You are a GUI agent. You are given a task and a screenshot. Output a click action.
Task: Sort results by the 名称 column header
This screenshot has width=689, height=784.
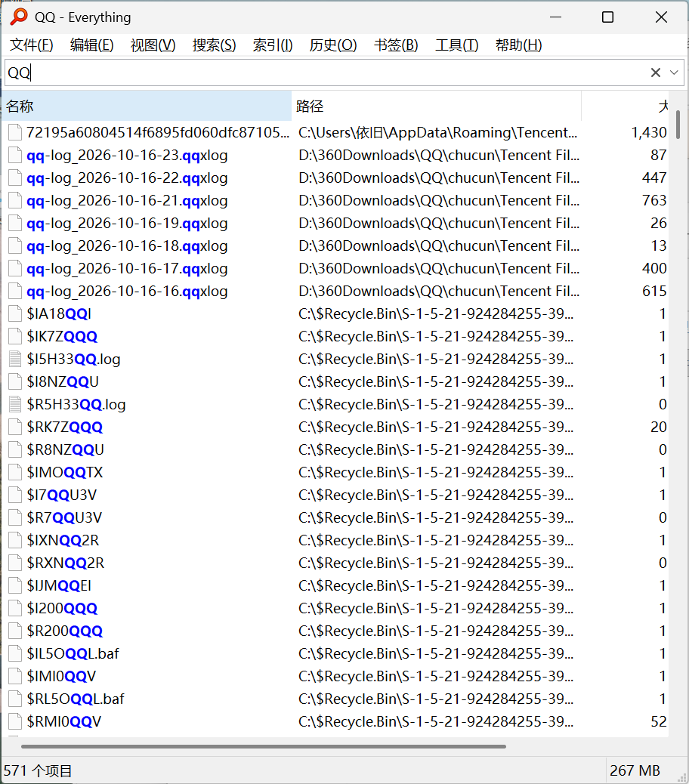tap(147, 106)
